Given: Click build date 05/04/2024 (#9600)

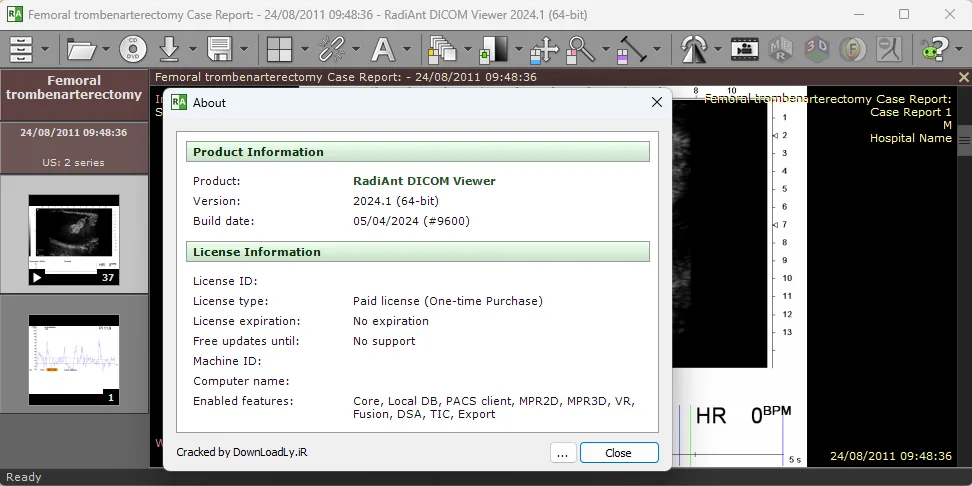Looking at the screenshot, I should [411, 221].
